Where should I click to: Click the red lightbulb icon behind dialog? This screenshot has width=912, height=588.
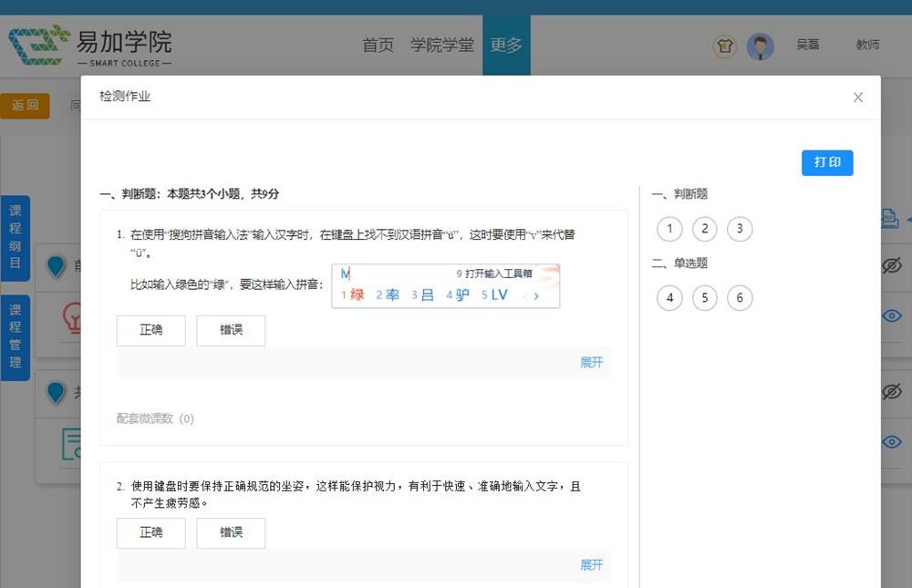71,318
